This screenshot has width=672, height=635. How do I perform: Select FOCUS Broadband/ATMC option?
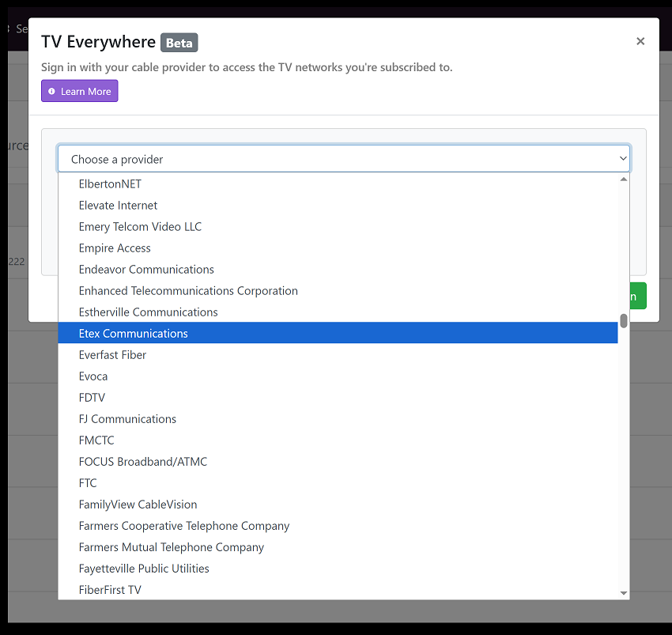143,461
